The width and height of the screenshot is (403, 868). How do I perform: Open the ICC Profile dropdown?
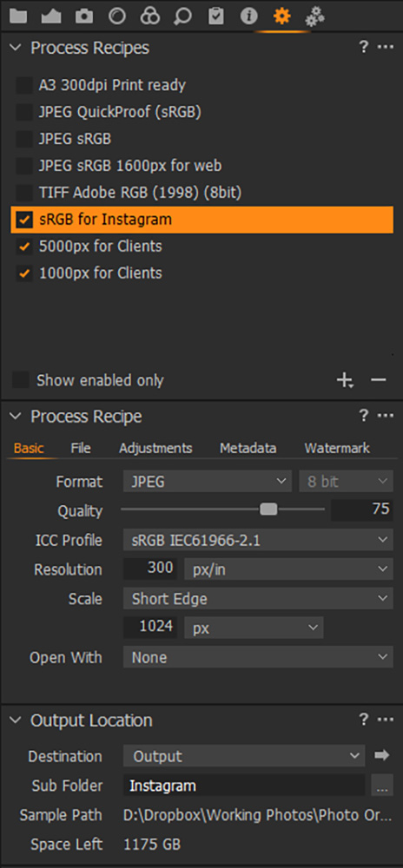click(x=258, y=540)
